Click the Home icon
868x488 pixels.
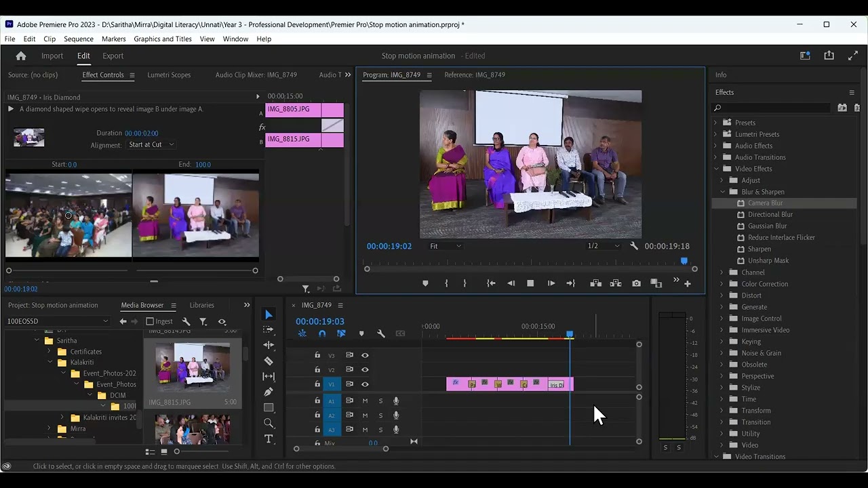click(x=21, y=56)
